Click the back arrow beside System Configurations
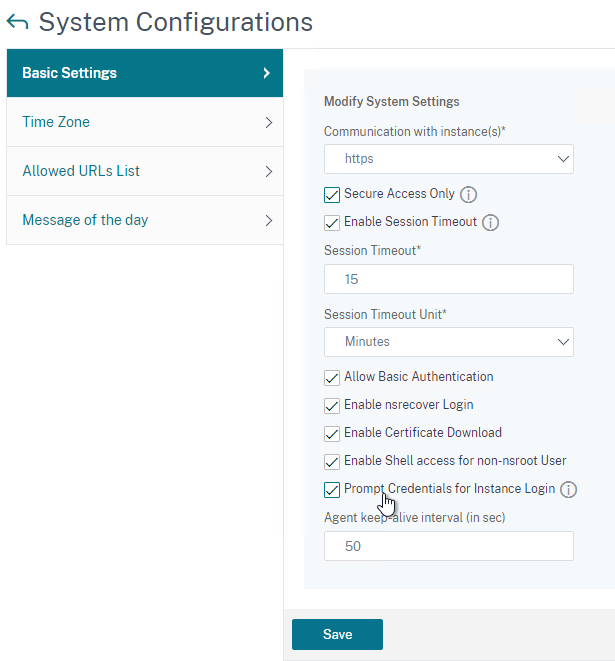Image resolution: width=615 pixels, height=661 pixels. pos(17,22)
